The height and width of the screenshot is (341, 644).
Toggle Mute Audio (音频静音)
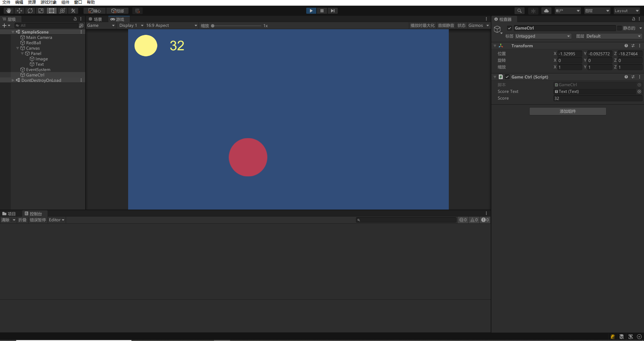pos(446,25)
